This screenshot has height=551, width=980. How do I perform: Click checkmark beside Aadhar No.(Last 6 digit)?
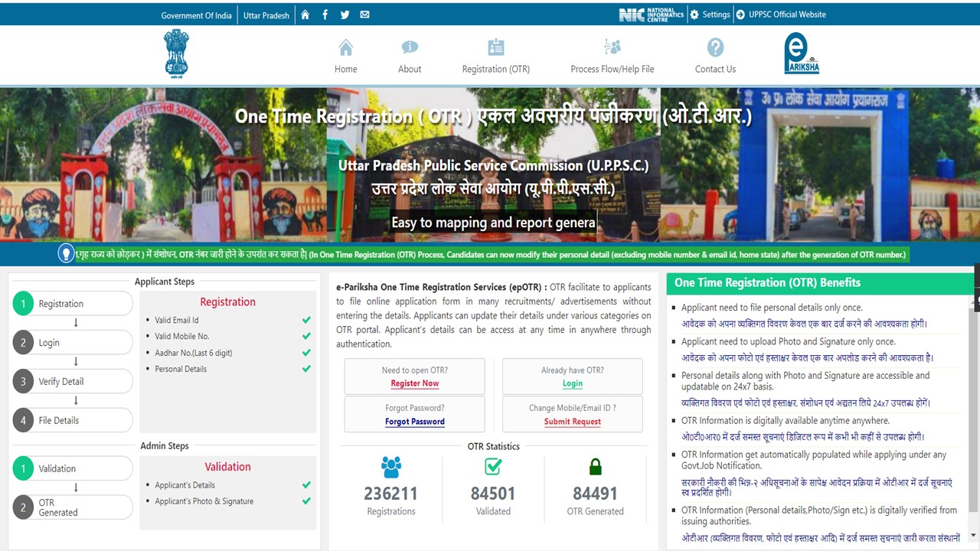(306, 353)
